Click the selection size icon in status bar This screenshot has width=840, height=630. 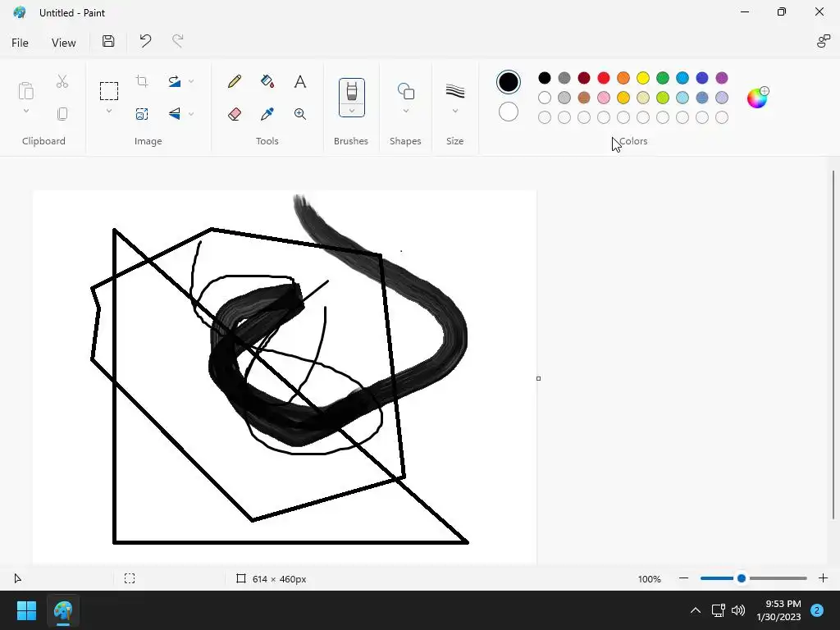(130, 578)
